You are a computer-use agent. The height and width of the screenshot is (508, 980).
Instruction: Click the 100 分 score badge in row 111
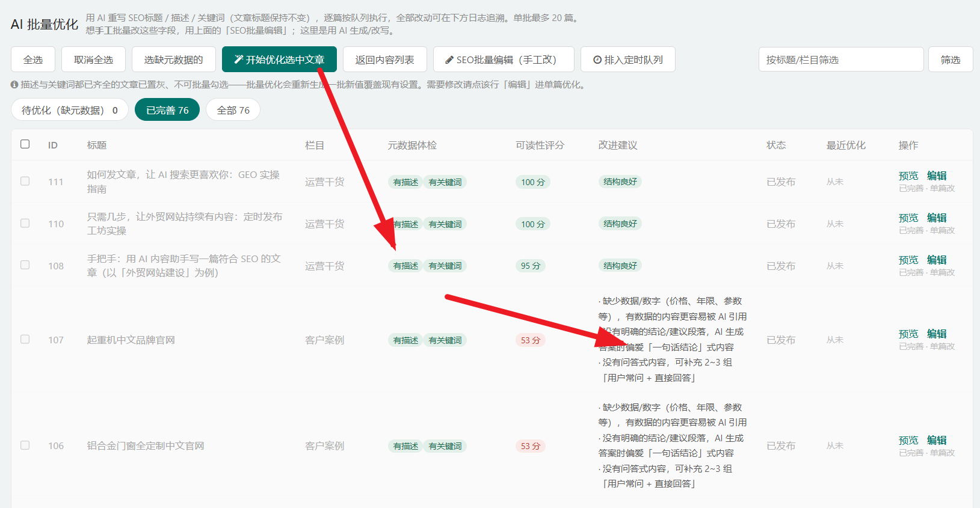(533, 182)
